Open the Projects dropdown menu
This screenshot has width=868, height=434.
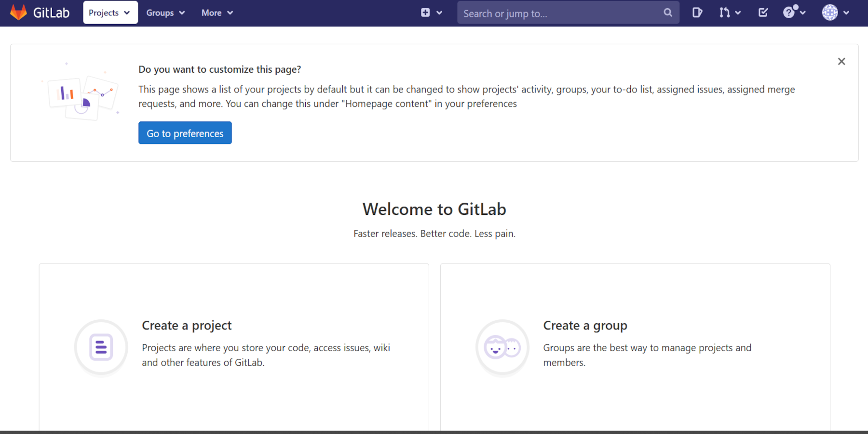pyautogui.click(x=110, y=13)
